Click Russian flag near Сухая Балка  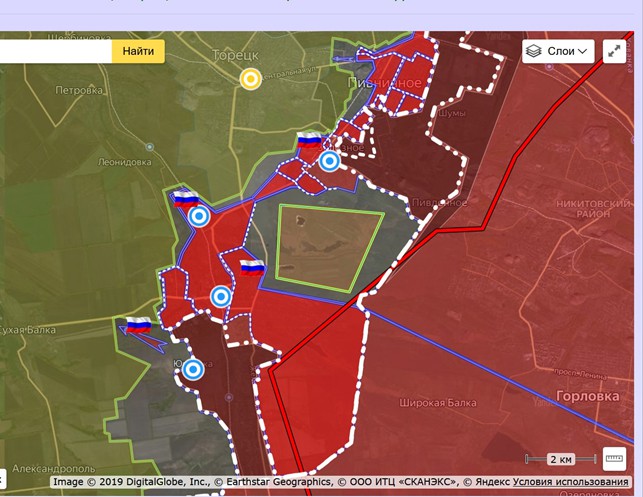[x=139, y=325]
